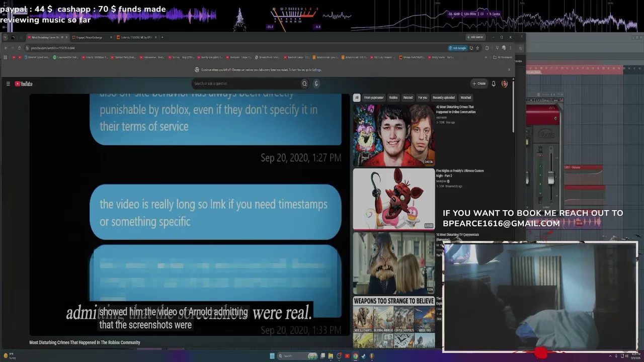
Task: Start voice search with the microphone icon
Action: tap(316, 83)
